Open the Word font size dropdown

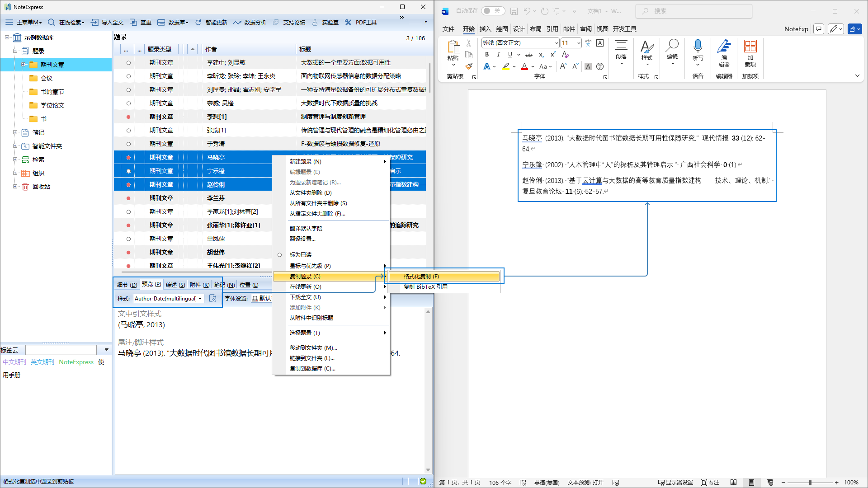(578, 43)
